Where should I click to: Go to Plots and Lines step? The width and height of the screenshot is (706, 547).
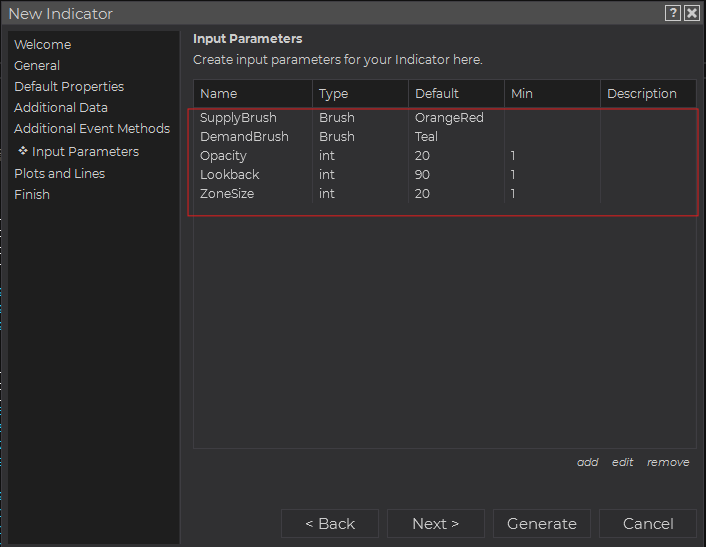(59, 173)
